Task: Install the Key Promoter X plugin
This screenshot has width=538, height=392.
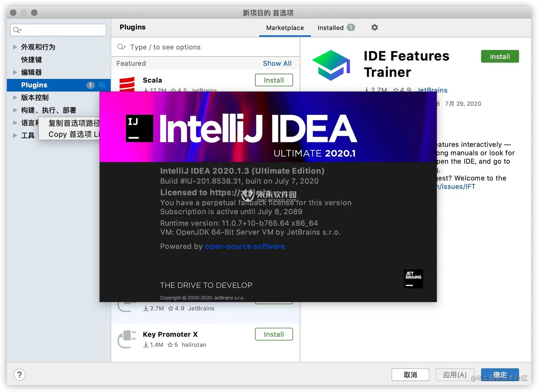Action: [x=274, y=334]
